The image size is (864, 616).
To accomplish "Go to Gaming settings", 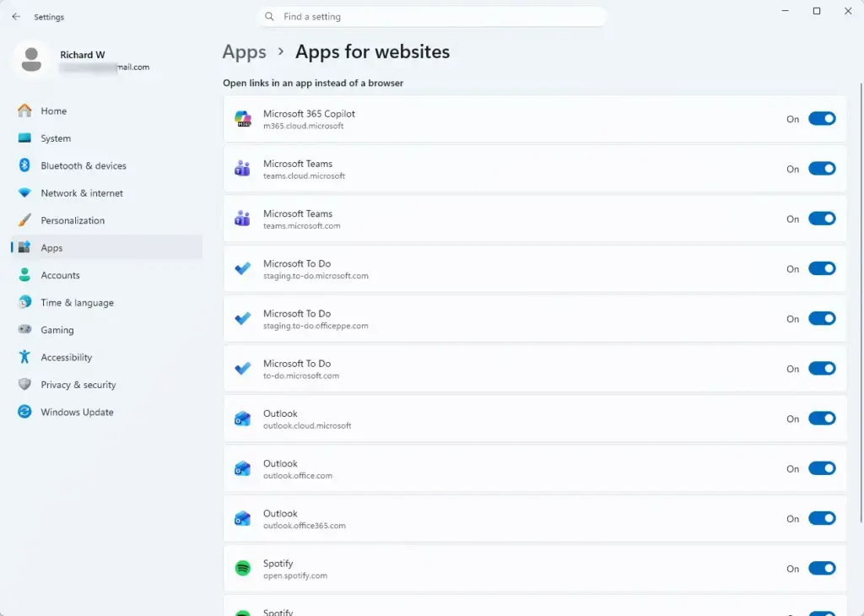I will (x=107, y=329).
